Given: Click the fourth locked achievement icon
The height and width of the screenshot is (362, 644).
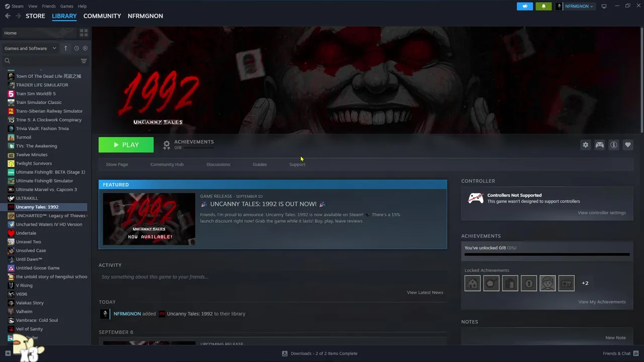Looking at the screenshot, I should pos(529,283).
